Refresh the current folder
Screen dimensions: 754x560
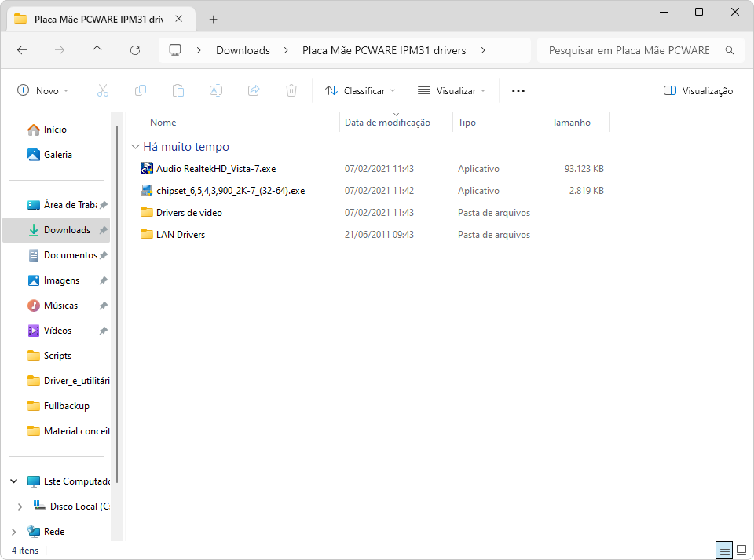[135, 50]
